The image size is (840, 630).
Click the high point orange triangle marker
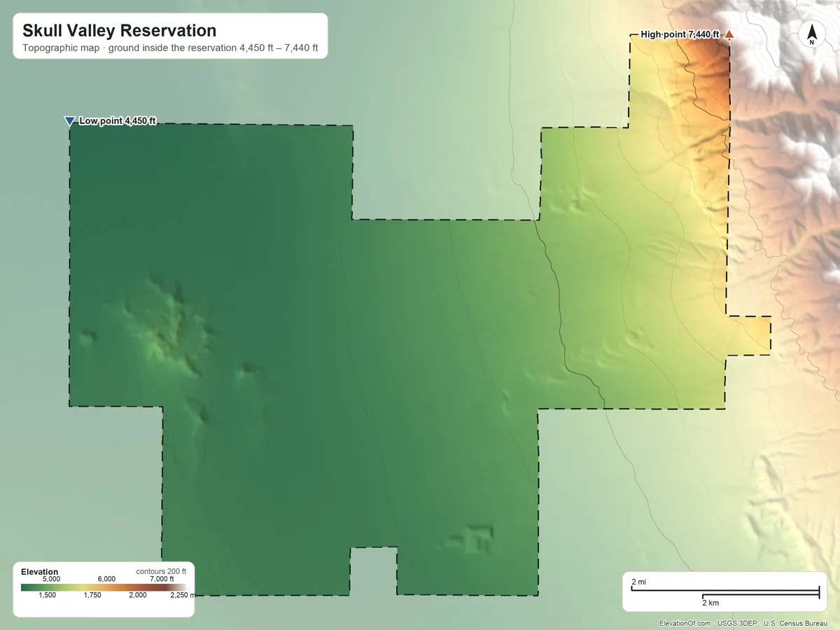729,34
